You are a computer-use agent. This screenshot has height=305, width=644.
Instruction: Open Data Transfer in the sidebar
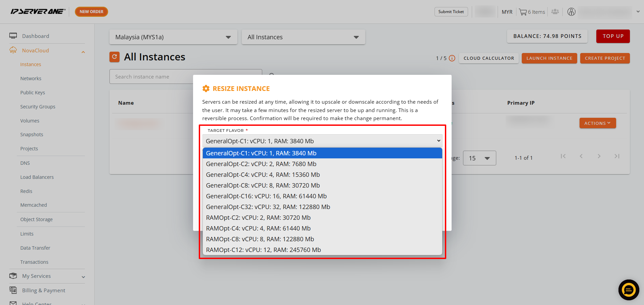pos(35,248)
